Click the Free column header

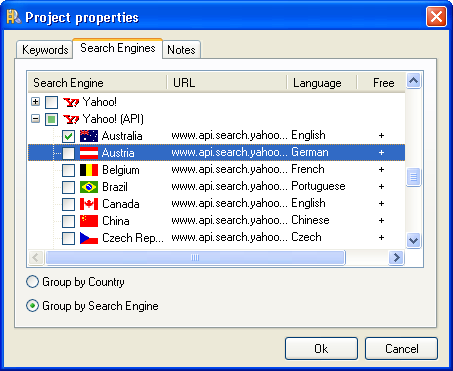[381, 83]
